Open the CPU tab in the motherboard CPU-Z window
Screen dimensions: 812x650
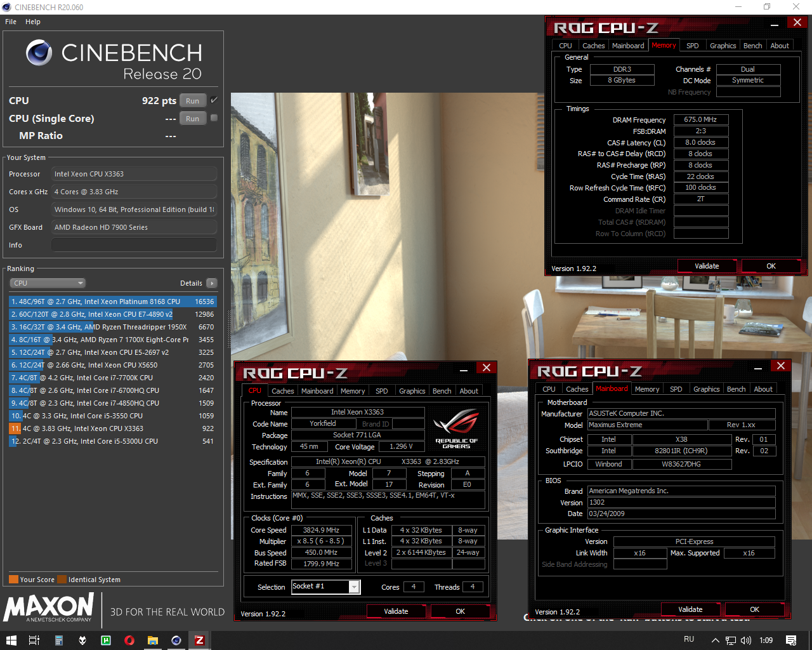point(549,389)
